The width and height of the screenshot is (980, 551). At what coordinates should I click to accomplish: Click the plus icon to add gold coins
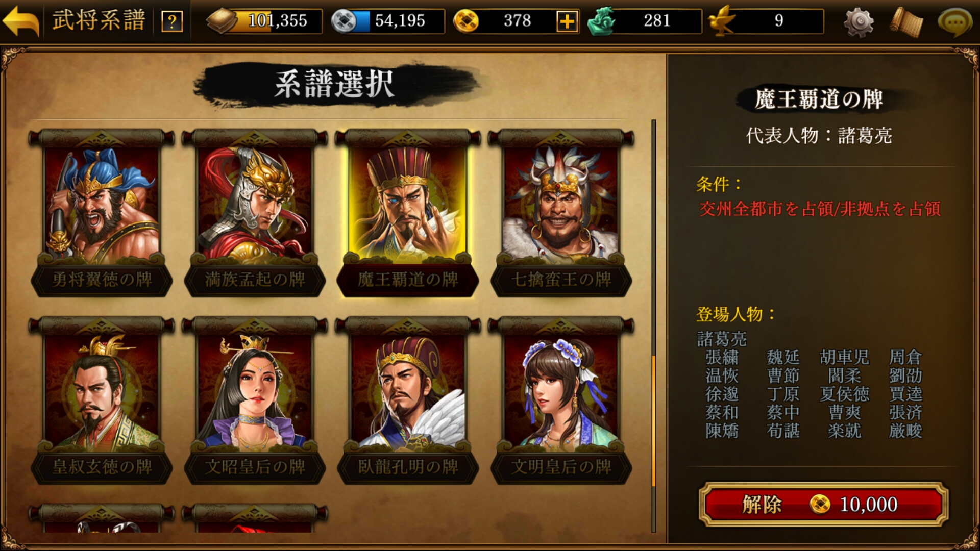(x=567, y=21)
